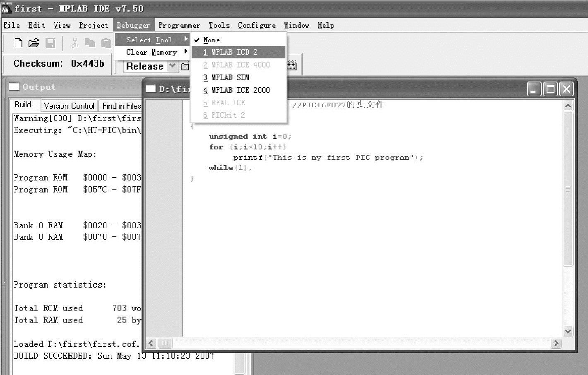This screenshot has height=375, width=588.
Task: Click the Paste clipboard icon
Action: click(106, 43)
